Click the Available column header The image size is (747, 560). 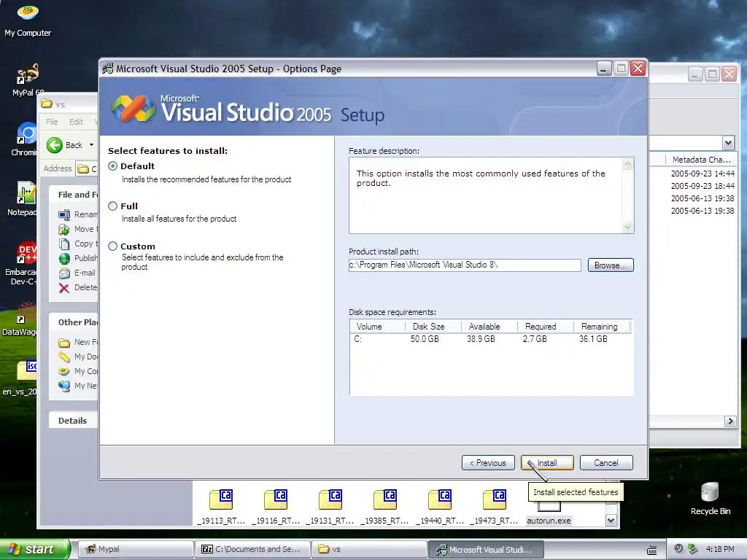pyautogui.click(x=489, y=327)
